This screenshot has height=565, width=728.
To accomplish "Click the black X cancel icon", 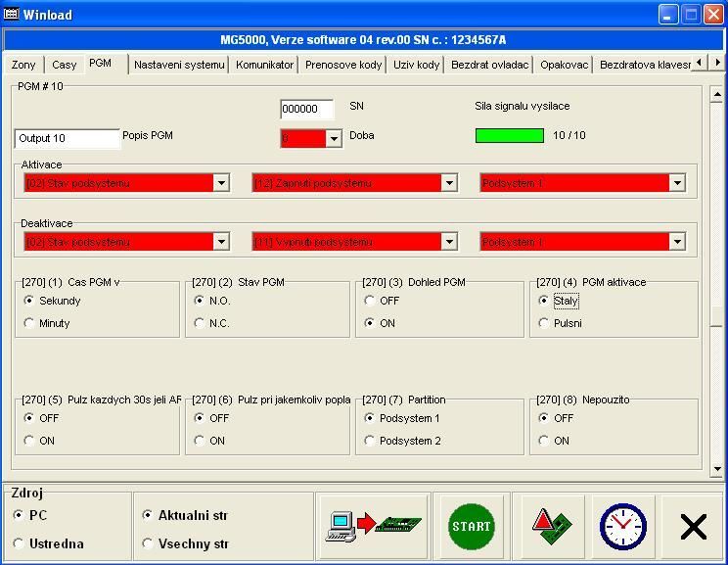I will coord(693,527).
